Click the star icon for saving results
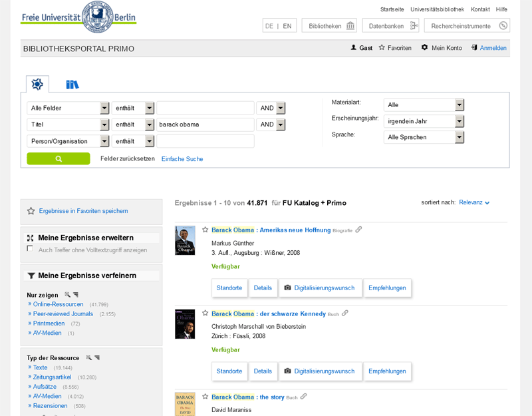Image resolution: width=532 pixels, height=416 pixels. point(31,211)
